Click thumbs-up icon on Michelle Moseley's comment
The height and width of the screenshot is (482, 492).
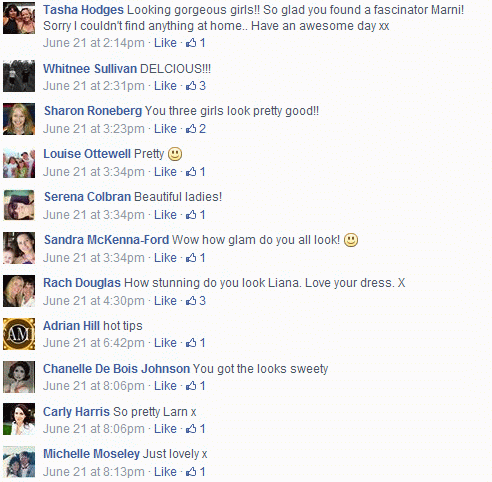click(191, 472)
